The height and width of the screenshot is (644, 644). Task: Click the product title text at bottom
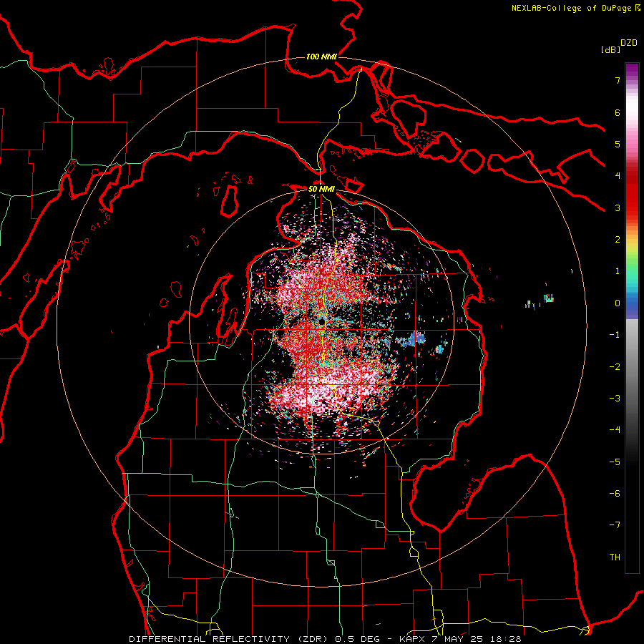coord(326,639)
